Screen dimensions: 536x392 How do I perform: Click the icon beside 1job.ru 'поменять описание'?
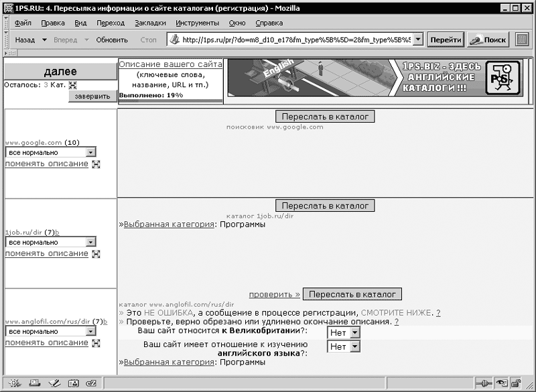click(96, 254)
